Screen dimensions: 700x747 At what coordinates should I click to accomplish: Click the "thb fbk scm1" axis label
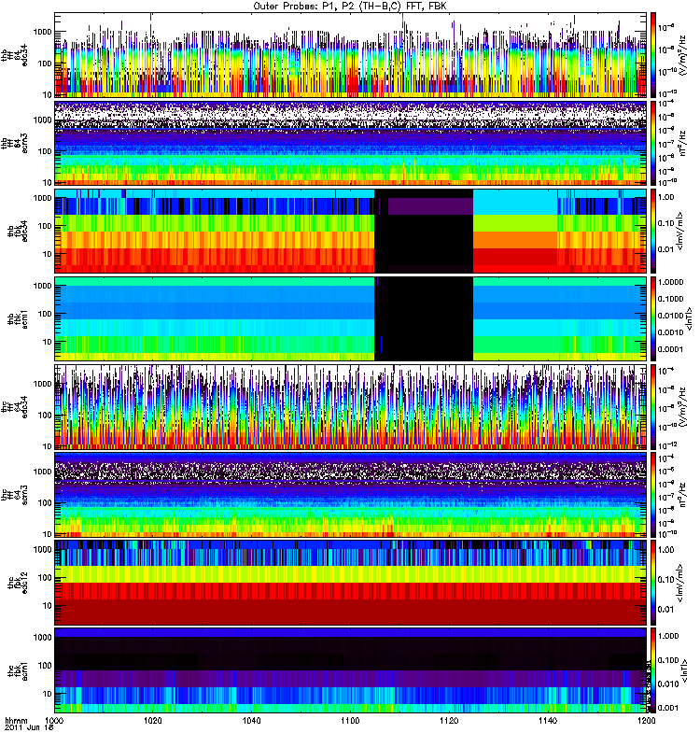click(19, 318)
